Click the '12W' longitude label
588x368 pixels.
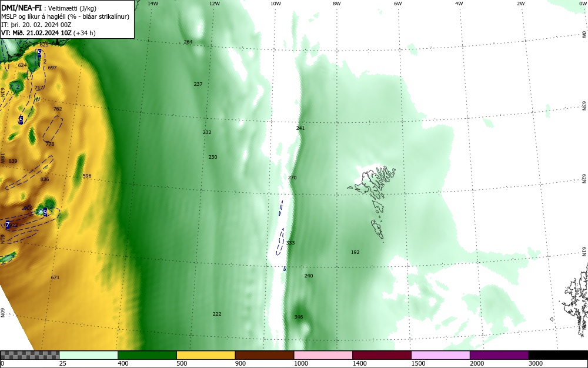(x=214, y=4)
